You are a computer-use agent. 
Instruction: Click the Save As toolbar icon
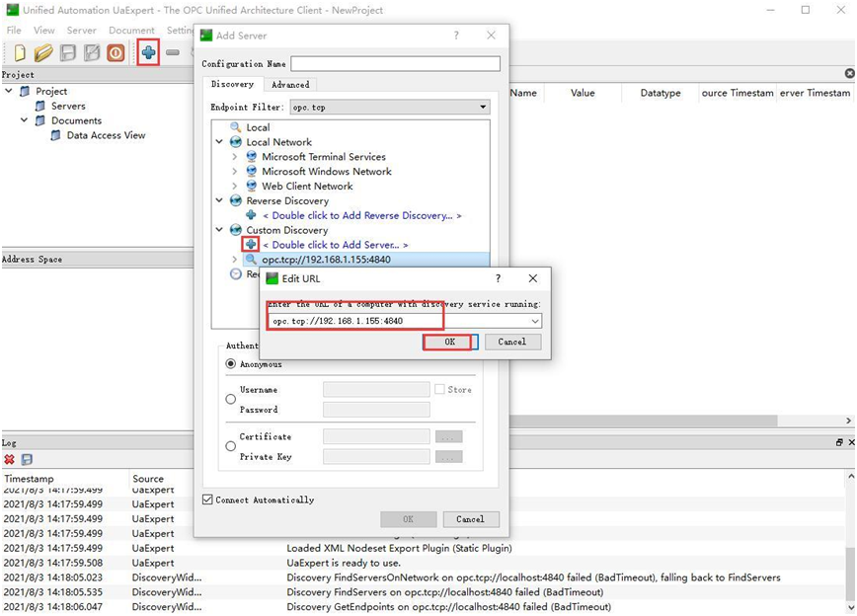tap(92, 53)
